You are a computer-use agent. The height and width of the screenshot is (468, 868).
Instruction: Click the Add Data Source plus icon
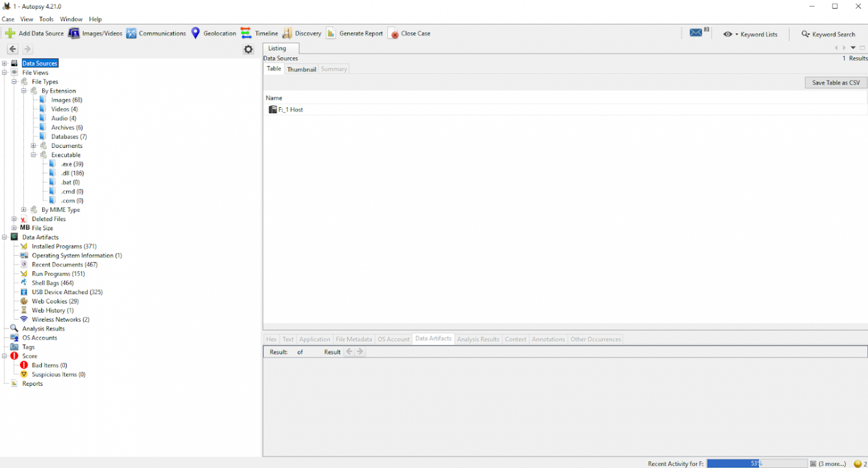coord(10,33)
